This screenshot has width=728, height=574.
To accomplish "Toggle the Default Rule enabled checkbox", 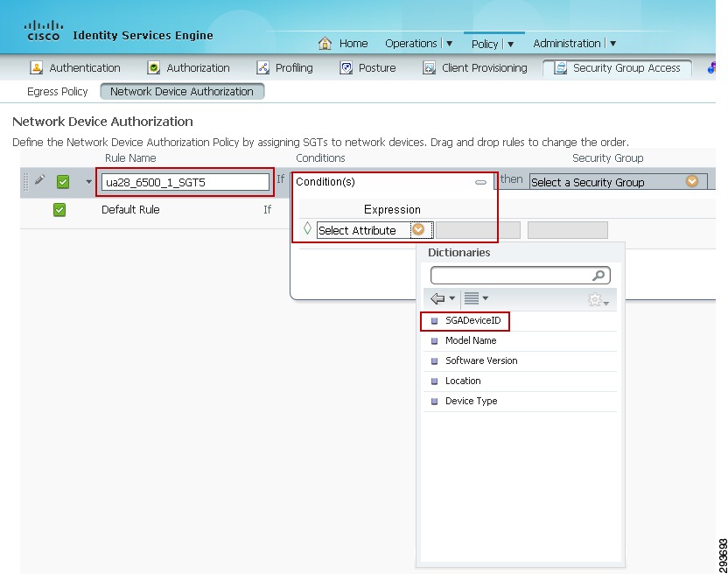I will (59, 210).
